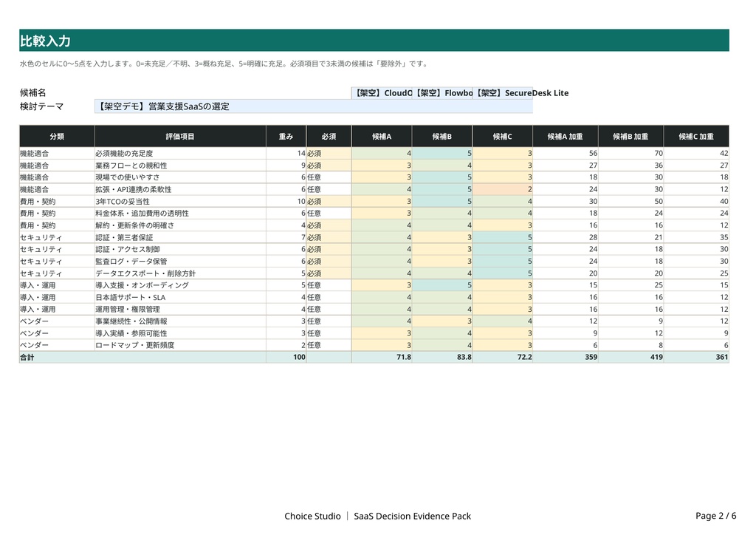The width and height of the screenshot is (756, 535).
Task: Click the Page 2 / 6 indicator
Action: pyautogui.click(x=715, y=516)
